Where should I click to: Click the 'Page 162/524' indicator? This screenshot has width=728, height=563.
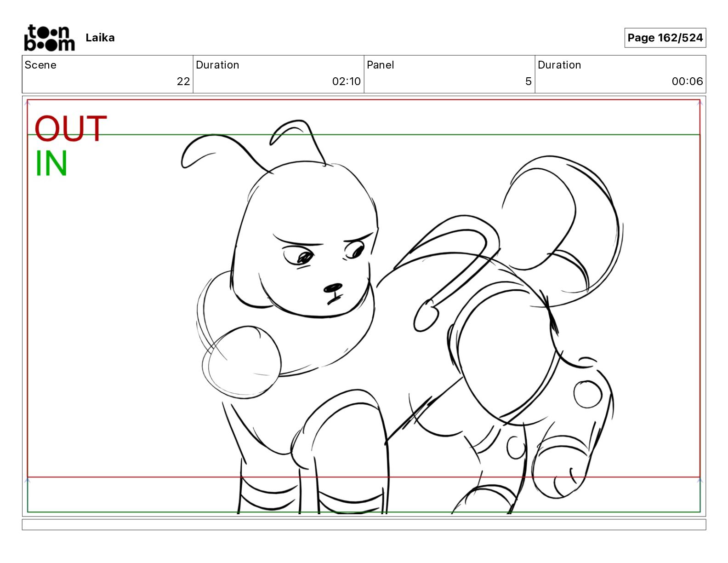[665, 38]
